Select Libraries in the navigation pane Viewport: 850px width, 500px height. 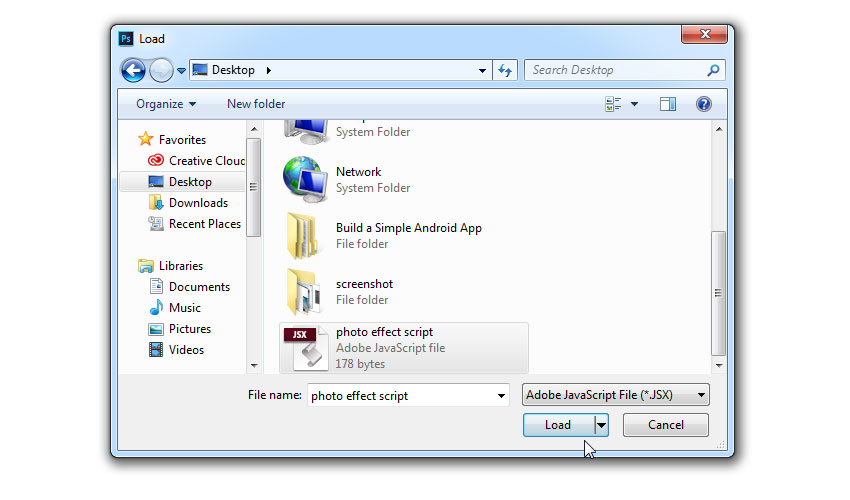181,266
